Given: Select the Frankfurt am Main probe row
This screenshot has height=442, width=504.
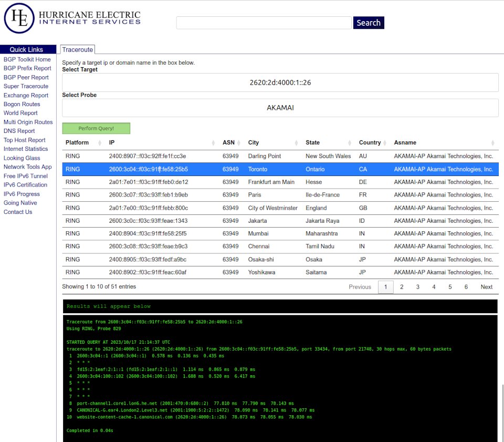Looking at the screenshot, I should tap(280, 182).
